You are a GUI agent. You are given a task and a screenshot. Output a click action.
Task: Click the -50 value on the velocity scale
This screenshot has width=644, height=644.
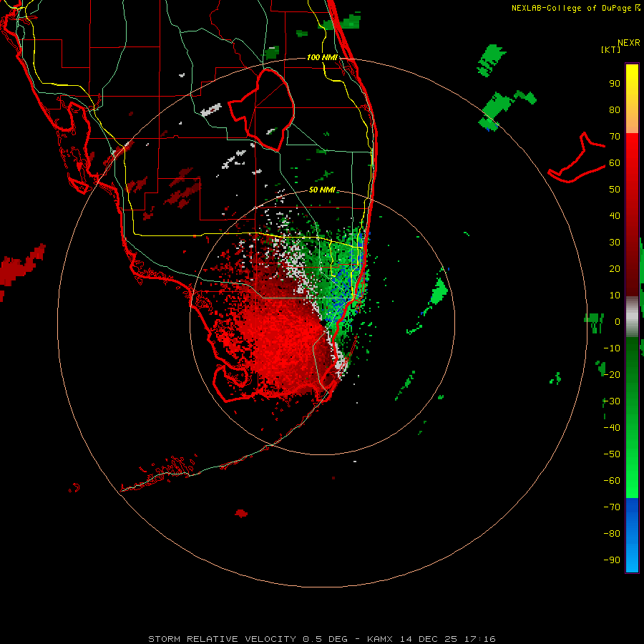click(612, 454)
